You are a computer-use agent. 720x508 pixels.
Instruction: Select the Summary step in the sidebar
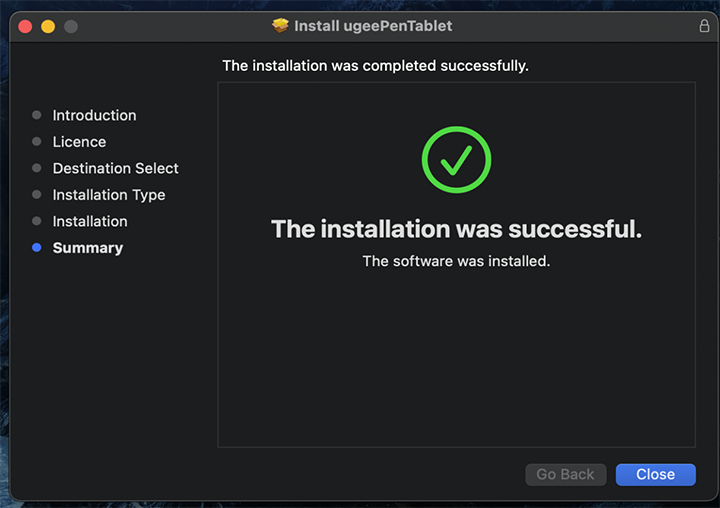tap(88, 248)
